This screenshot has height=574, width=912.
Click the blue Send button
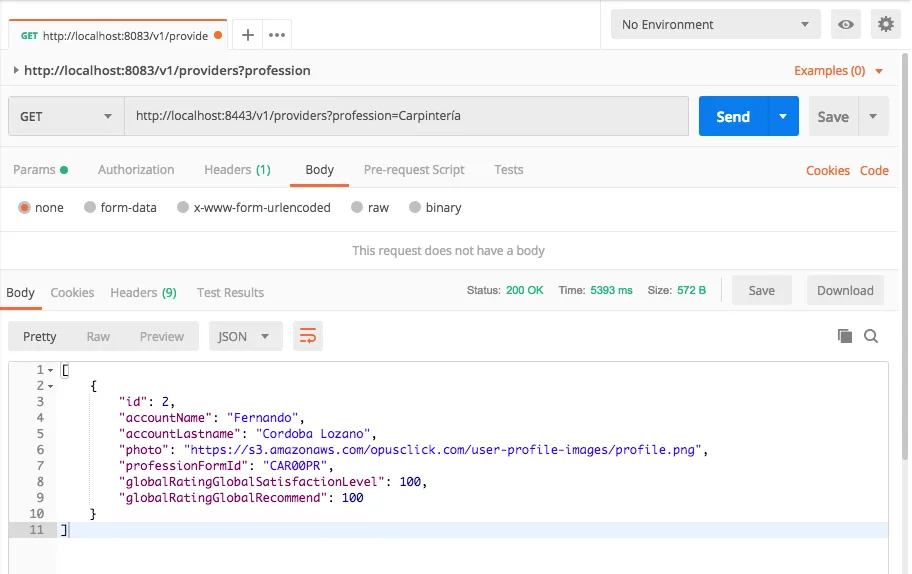732,116
